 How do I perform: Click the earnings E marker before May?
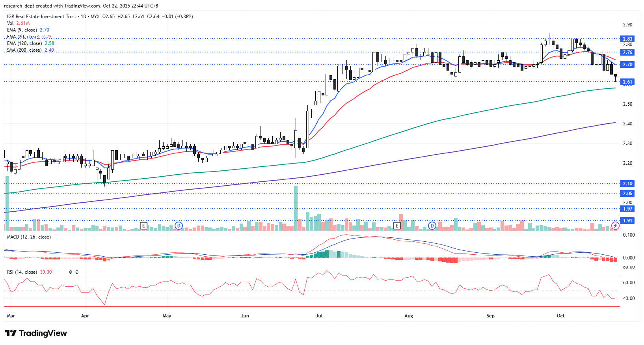144,226
